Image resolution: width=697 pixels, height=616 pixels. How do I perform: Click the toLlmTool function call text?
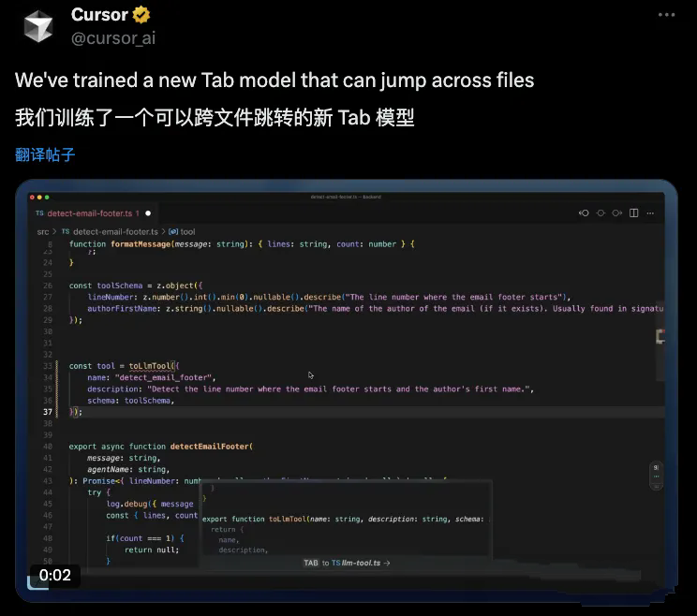tap(150, 366)
